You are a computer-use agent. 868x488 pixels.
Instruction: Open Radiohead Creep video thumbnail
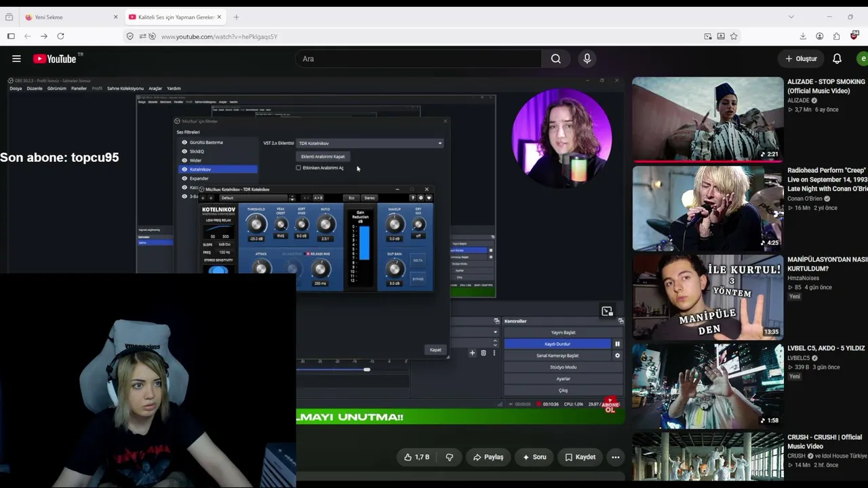[707, 208]
